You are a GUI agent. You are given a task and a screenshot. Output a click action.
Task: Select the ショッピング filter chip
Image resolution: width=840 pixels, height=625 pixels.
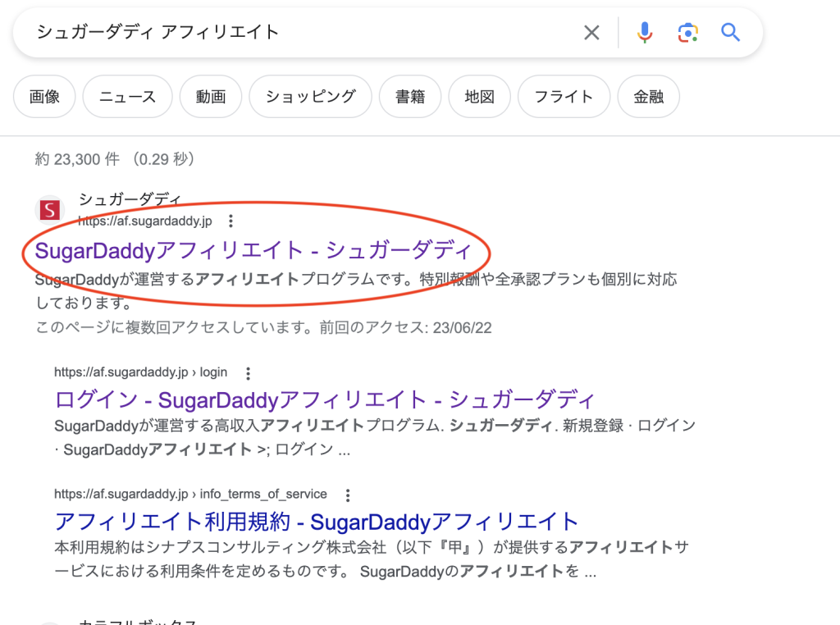point(310,97)
